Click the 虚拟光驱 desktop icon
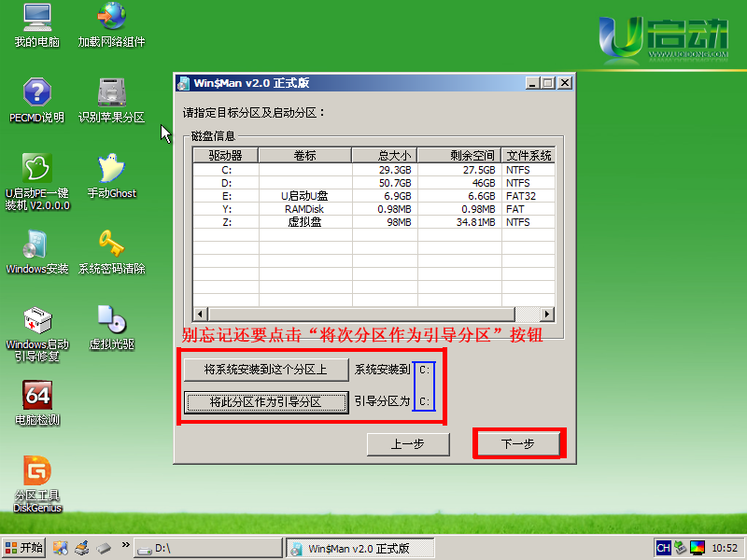The width and height of the screenshot is (747, 560). pos(111,328)
